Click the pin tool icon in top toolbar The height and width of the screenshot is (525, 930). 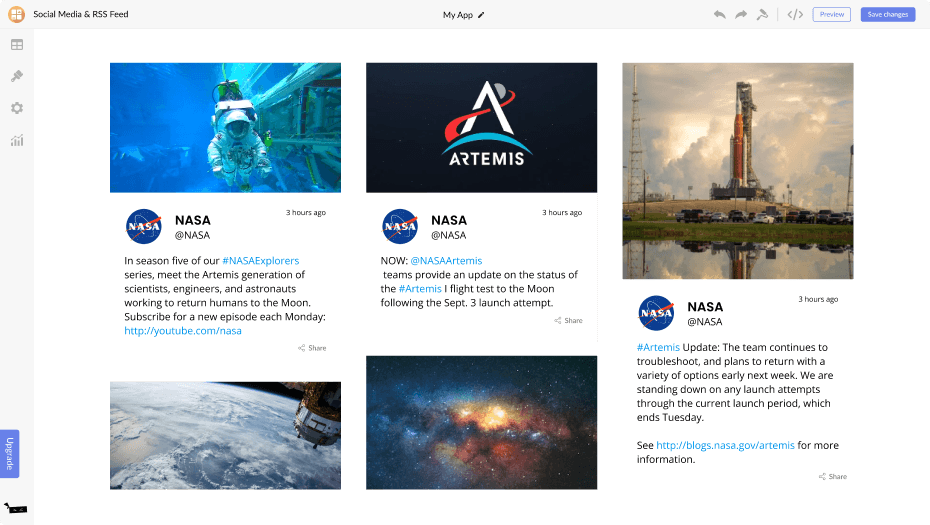[x=762, y=14]
